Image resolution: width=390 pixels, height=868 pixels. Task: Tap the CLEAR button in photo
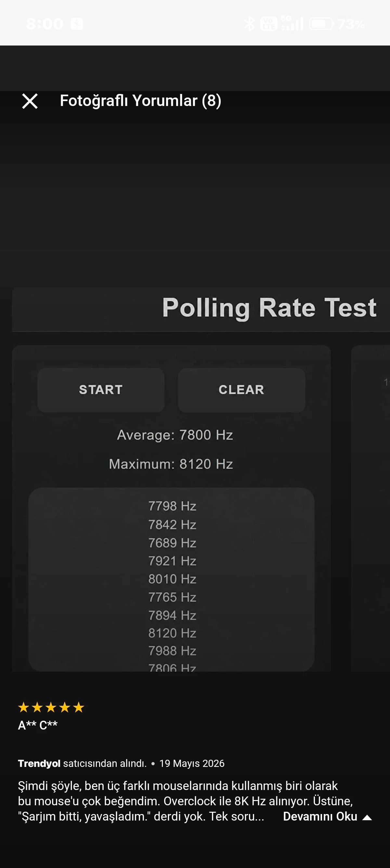pos(241,390)
